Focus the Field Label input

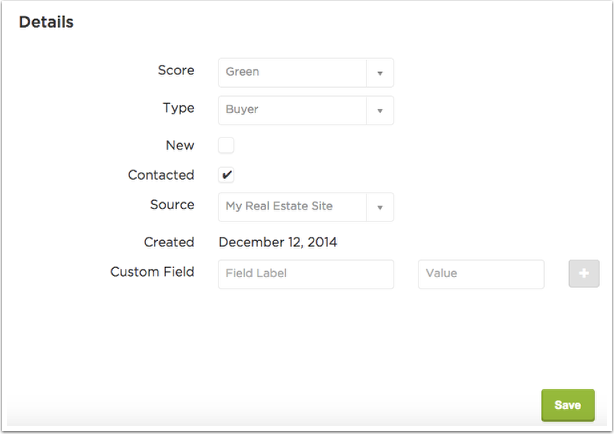click(306, 274)
